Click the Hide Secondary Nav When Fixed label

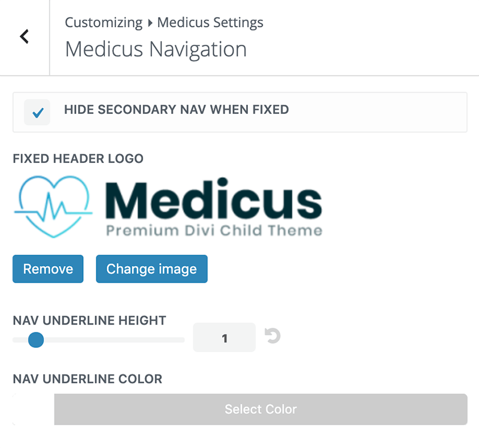click(x=176, y=110)
